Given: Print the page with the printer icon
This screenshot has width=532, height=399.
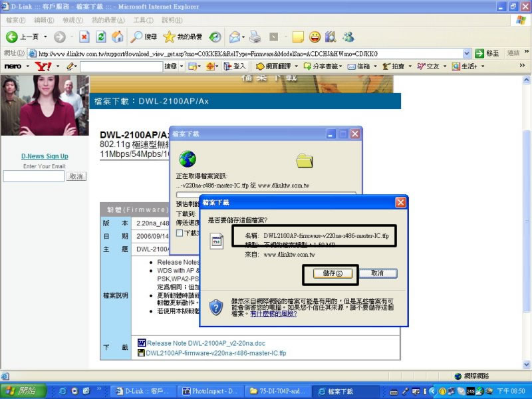Looking at the screenshot, I should click(x=255, y=37).
